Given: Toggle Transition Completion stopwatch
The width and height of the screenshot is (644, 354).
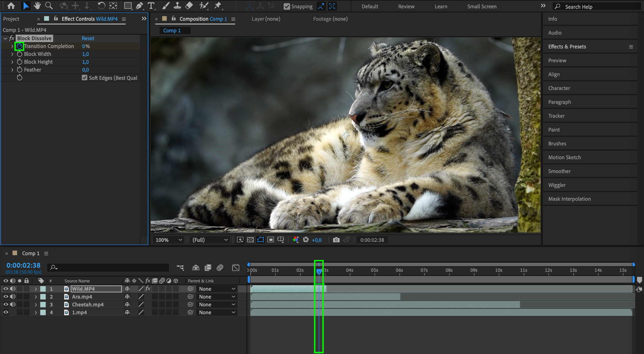Looking at the screenshot, I should coord(19,46).
